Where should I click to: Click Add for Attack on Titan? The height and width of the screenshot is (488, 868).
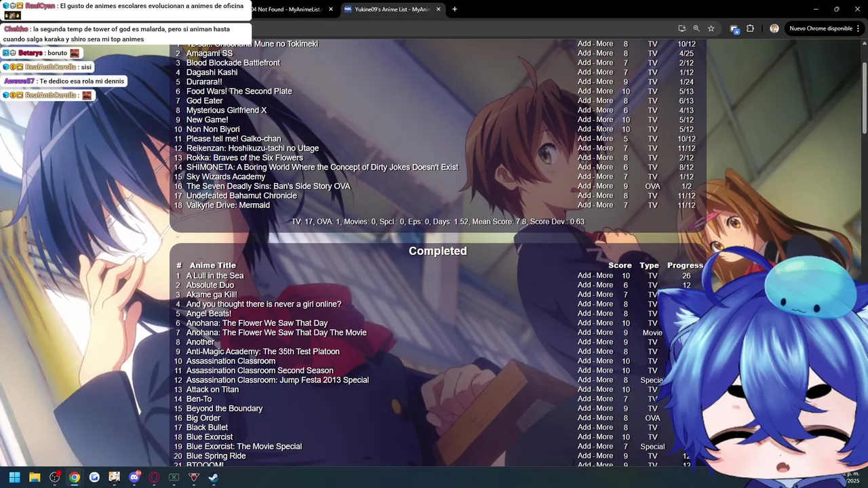pyautogui.click(x=585, y=390)
